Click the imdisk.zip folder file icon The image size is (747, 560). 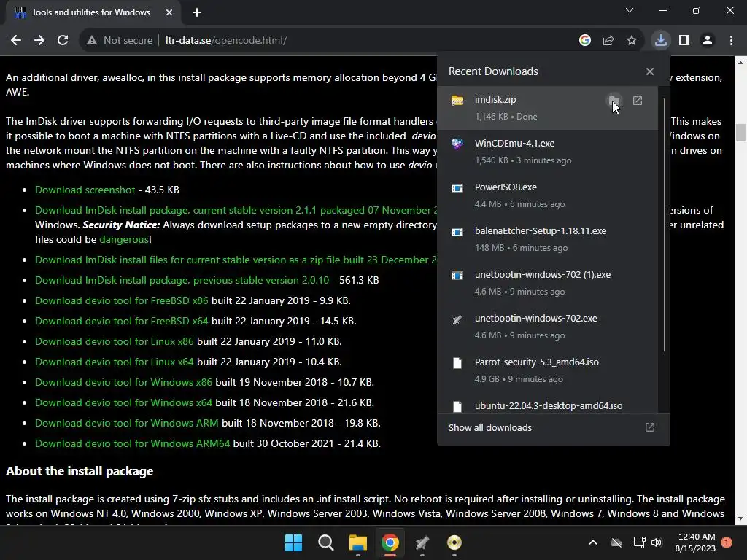457,101
